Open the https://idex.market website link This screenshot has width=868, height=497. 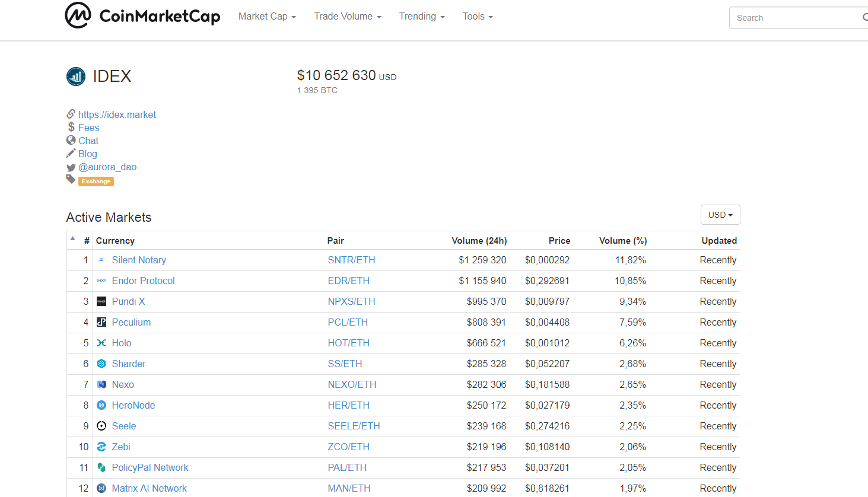[117, 114]
